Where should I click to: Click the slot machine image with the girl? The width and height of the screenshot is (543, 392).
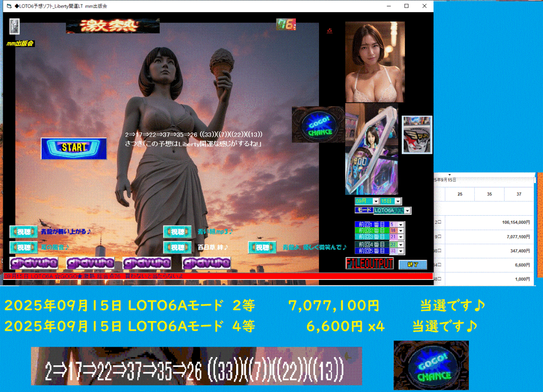(372, 149)
